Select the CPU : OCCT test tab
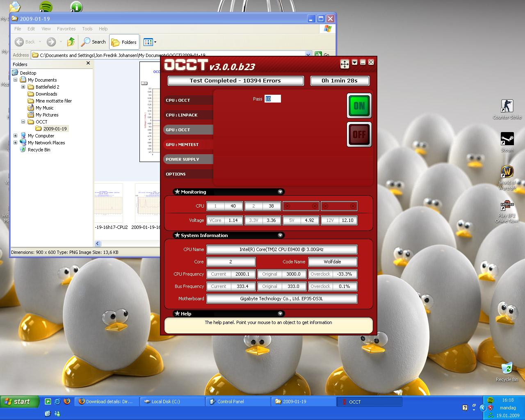 pos(189,100)
